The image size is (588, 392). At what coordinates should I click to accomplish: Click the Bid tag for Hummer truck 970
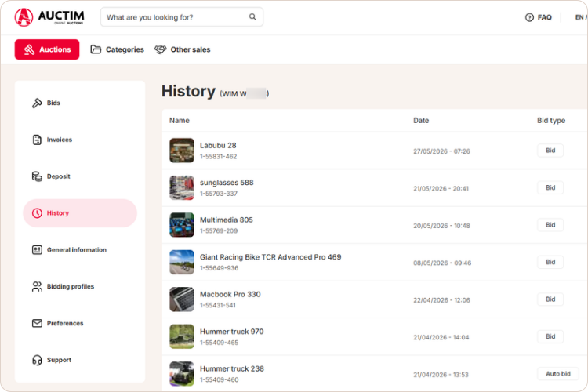pos(550,336)
